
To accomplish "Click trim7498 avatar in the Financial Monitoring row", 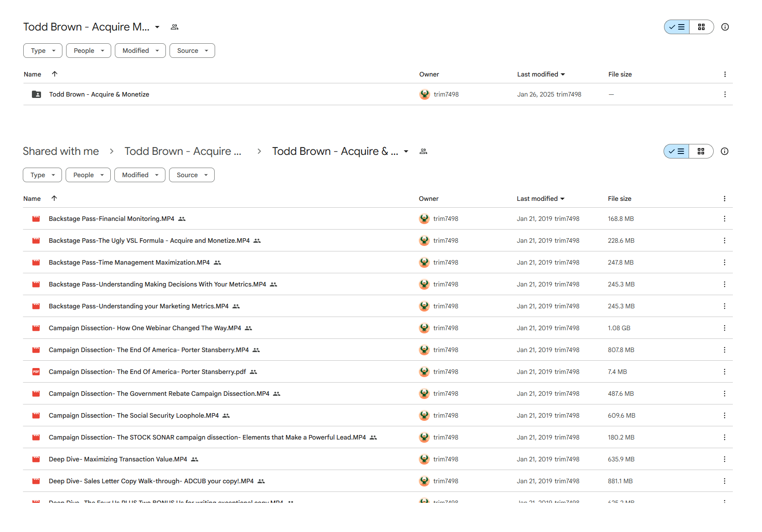I will coord(424,219).
